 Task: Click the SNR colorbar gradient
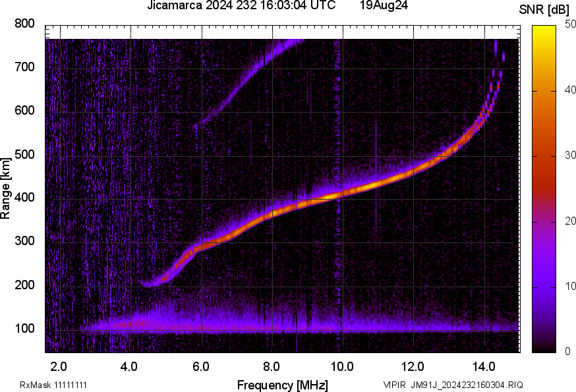544,189
